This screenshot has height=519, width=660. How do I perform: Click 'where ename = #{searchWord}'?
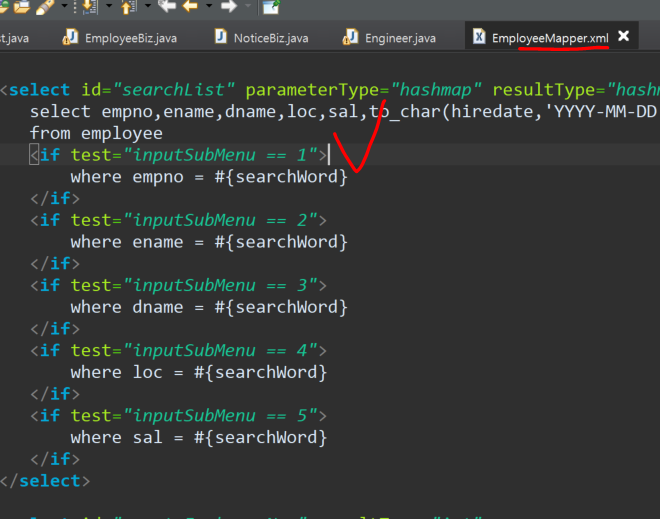click(x=209, y=242)
